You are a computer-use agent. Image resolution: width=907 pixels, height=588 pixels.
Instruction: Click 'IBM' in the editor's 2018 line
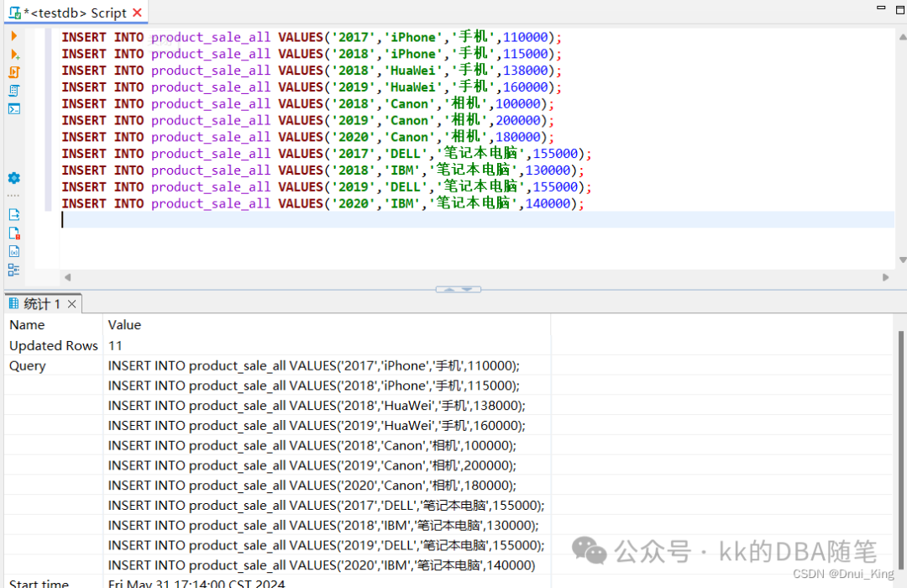coord(401,171)
